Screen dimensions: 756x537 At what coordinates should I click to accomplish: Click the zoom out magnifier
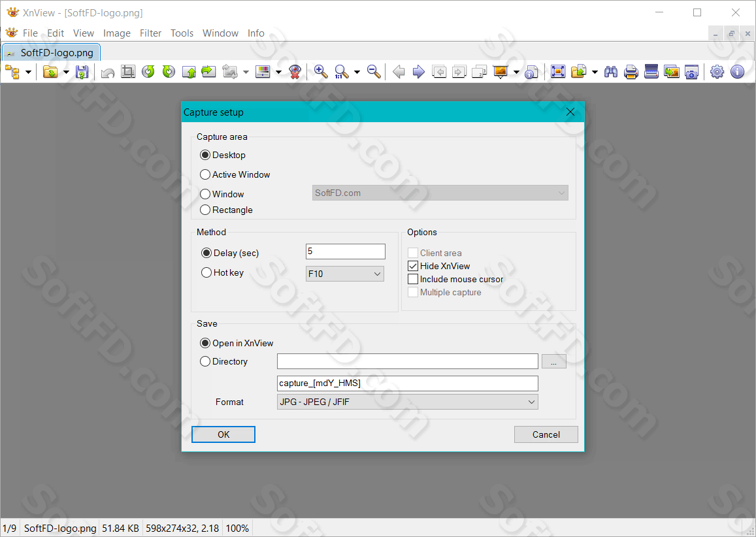coord(374,72)
